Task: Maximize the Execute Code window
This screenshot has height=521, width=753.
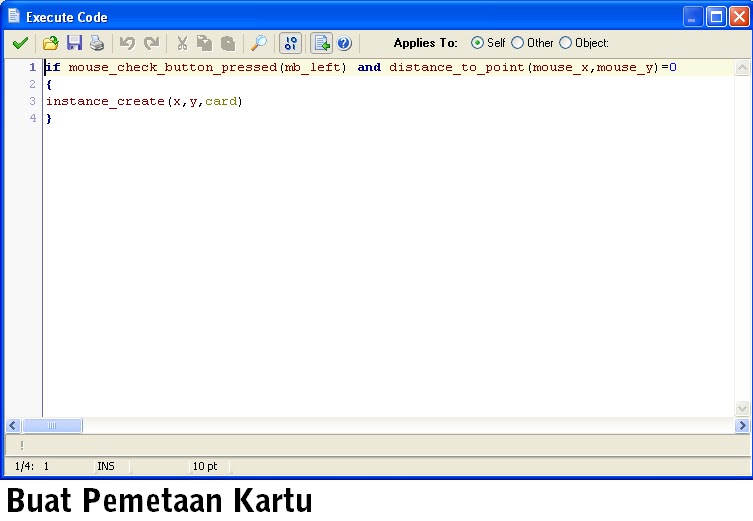Action: click(716, 17)
